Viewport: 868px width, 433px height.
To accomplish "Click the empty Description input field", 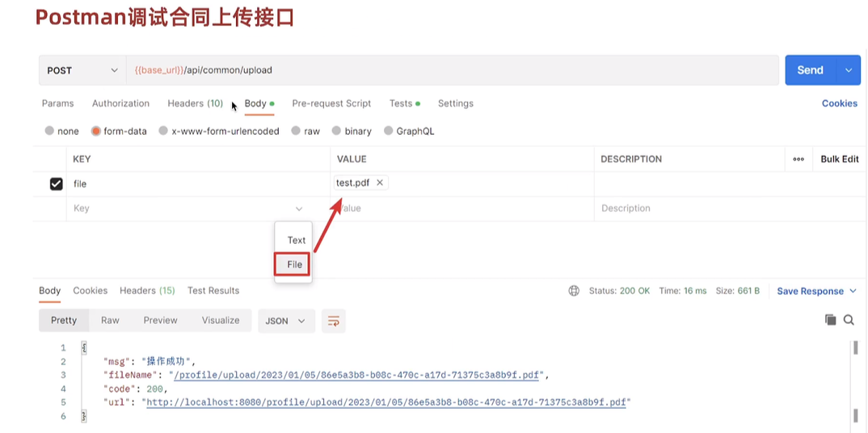I will [731, 208].
